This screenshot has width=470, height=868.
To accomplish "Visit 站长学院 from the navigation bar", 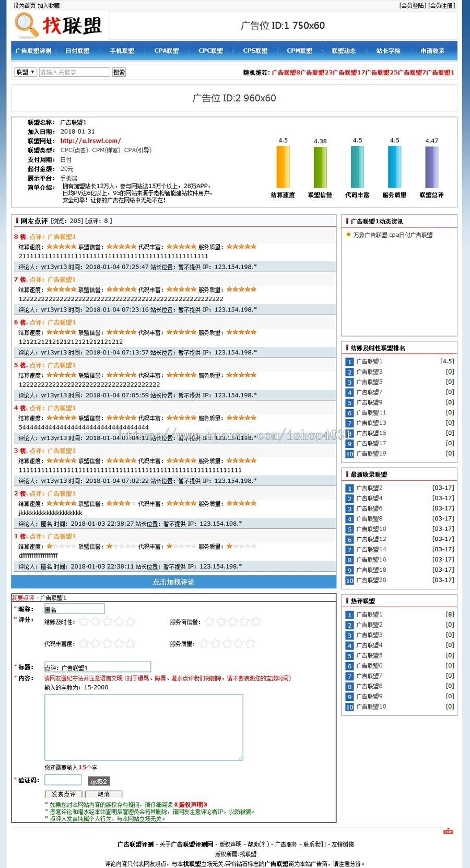I will 389,51.
